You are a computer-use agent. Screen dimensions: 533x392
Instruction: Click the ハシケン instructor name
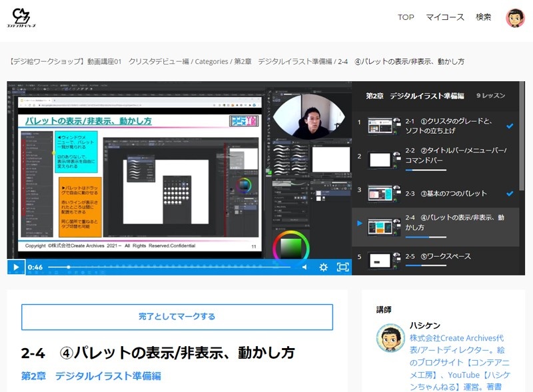[425, 325]
